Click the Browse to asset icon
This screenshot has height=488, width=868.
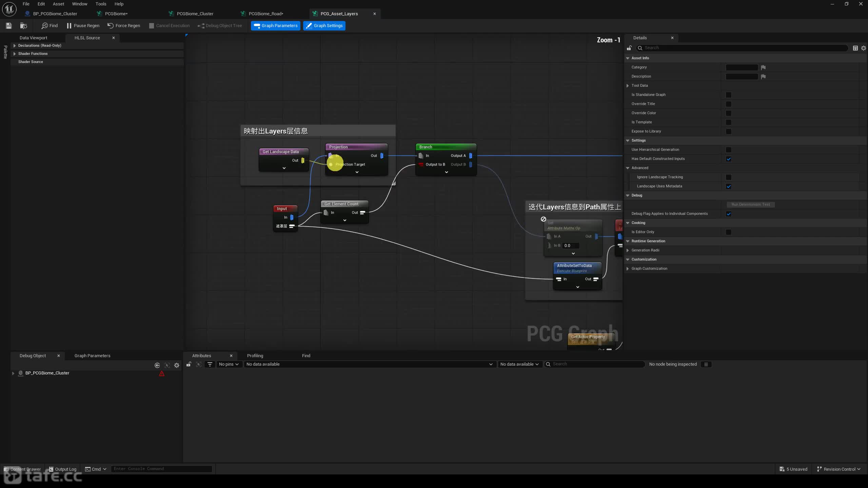[23, 26]
